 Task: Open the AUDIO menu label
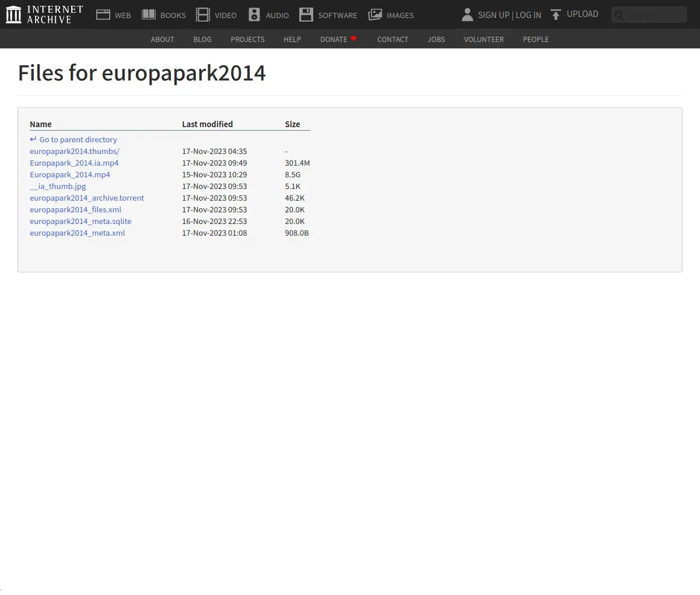click(277, 16)
